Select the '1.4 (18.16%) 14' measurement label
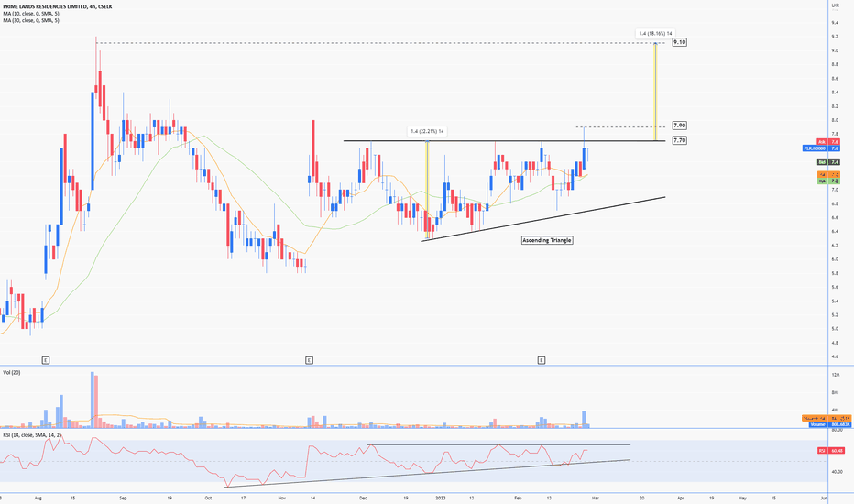The width and height of the screenshot is (854, 504). (x=655, y=34)
